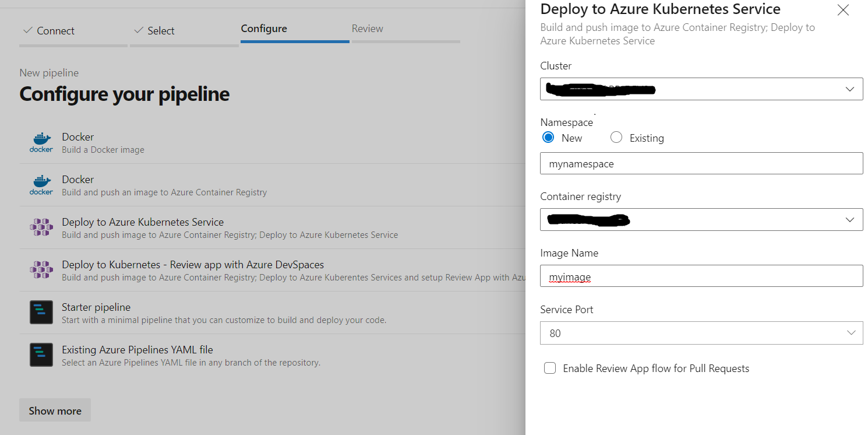Click the Image Name label

tap(569, 253)
